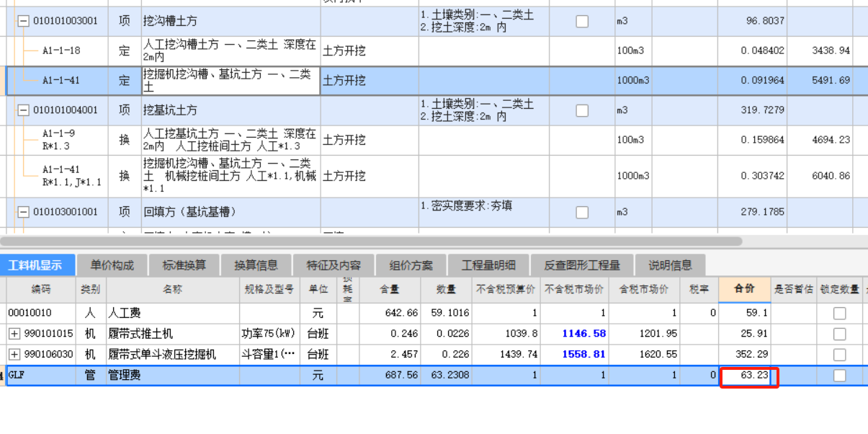The image size is (868, 434).
Task: Click the 含量 column header
Action: coord(390,289)
